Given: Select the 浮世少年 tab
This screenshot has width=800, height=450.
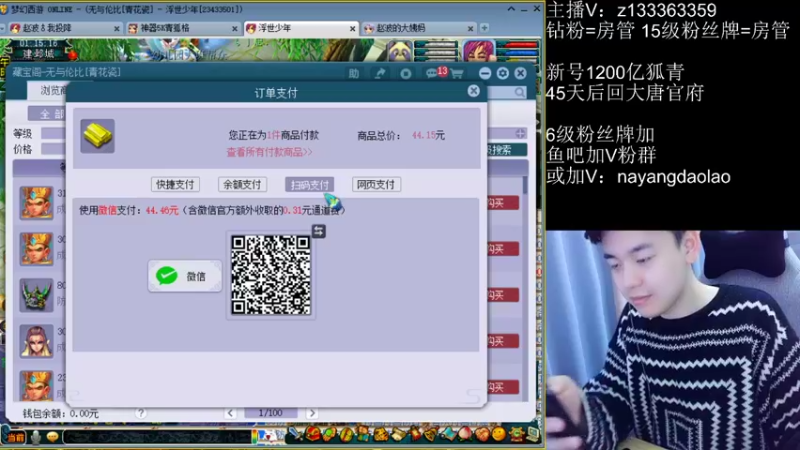Looking at the screenshot, I should [x=300, y=28].
